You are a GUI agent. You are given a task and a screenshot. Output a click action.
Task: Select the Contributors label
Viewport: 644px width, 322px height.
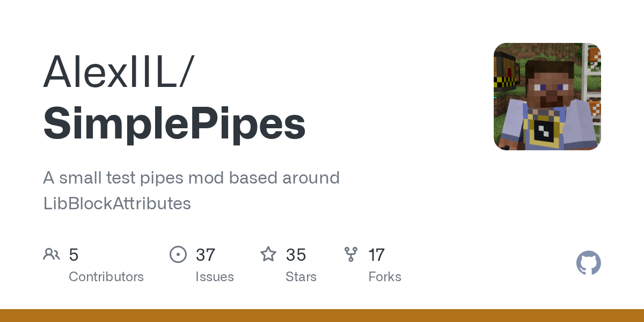coord(106,277)
